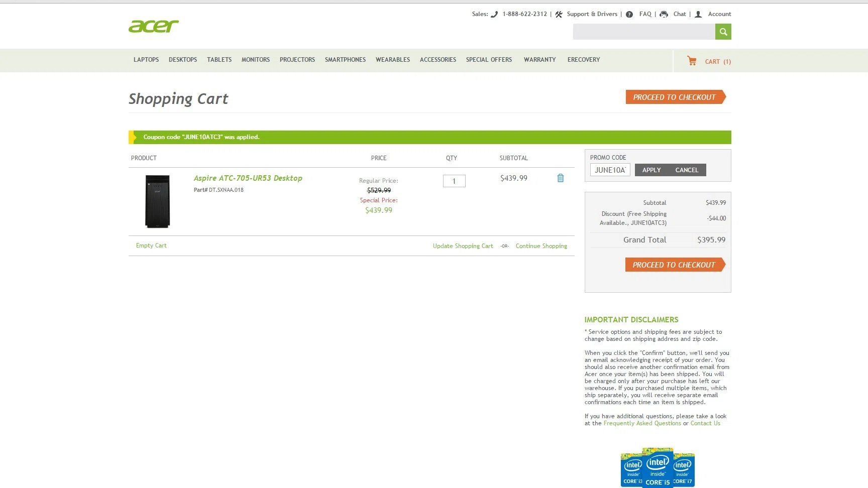Click the Intel Core i5 badge
Screen dimensions: 868x488
click(658, 468)
